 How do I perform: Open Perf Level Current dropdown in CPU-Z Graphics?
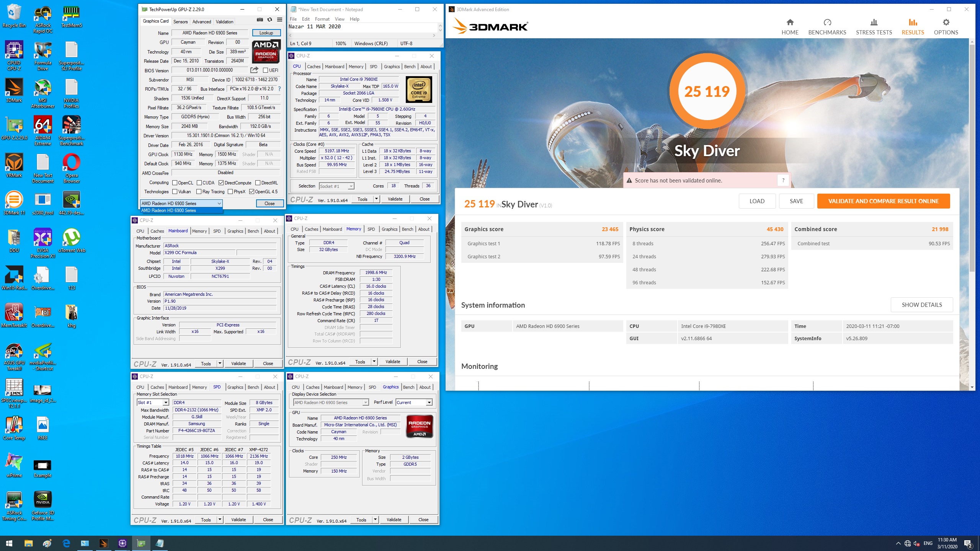[414, 403]
